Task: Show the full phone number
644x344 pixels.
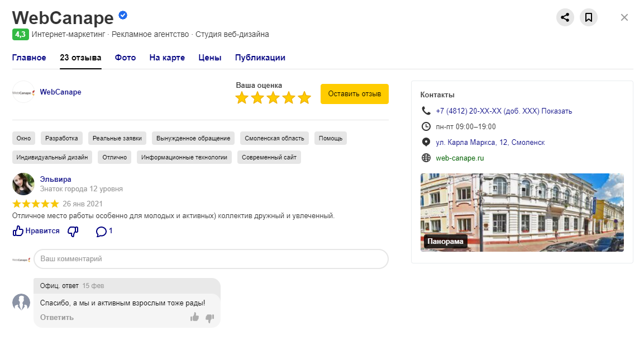Action: click(556, 111)
